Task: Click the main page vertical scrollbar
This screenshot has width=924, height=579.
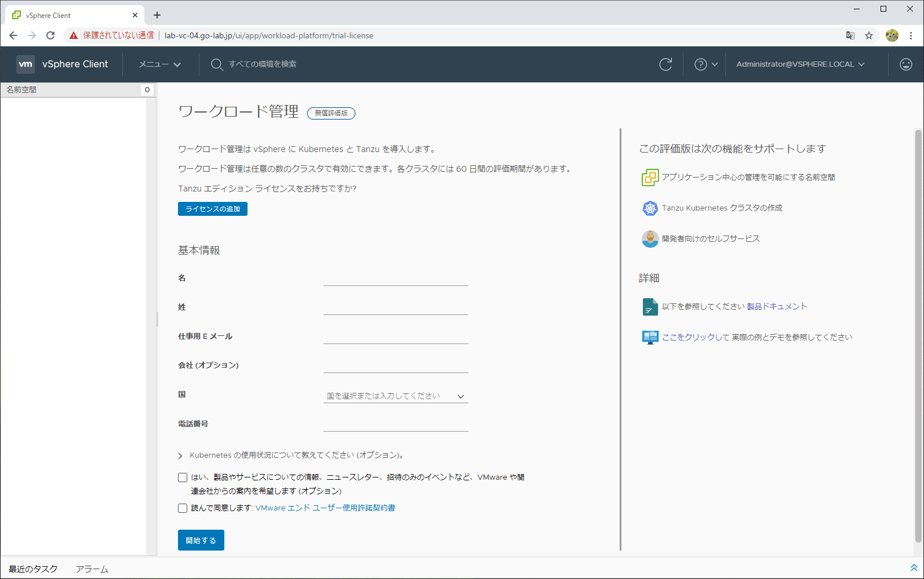Action: [918, 336]
